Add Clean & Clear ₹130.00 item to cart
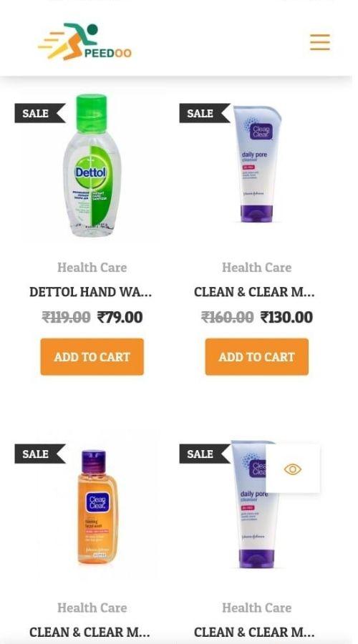 pos(256,356)
